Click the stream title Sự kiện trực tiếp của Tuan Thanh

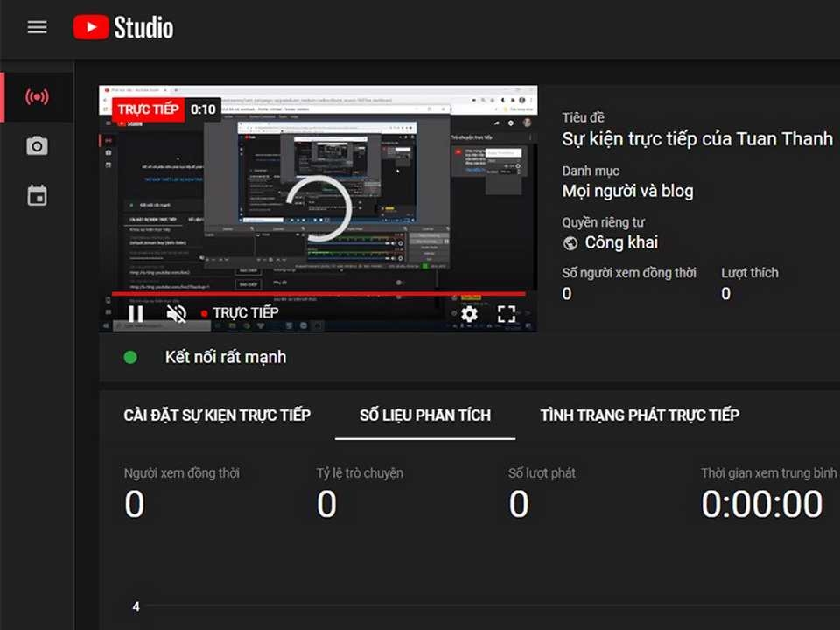[x=697, y=138]
